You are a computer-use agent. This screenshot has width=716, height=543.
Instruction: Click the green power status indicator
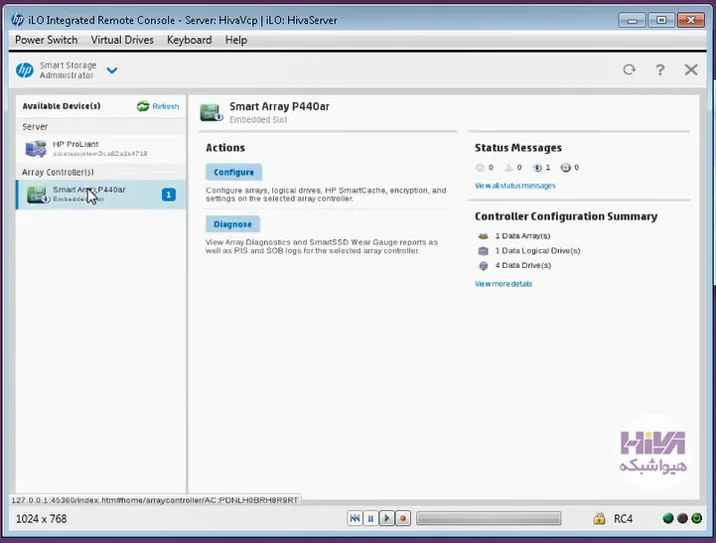[x=697, y=518]
